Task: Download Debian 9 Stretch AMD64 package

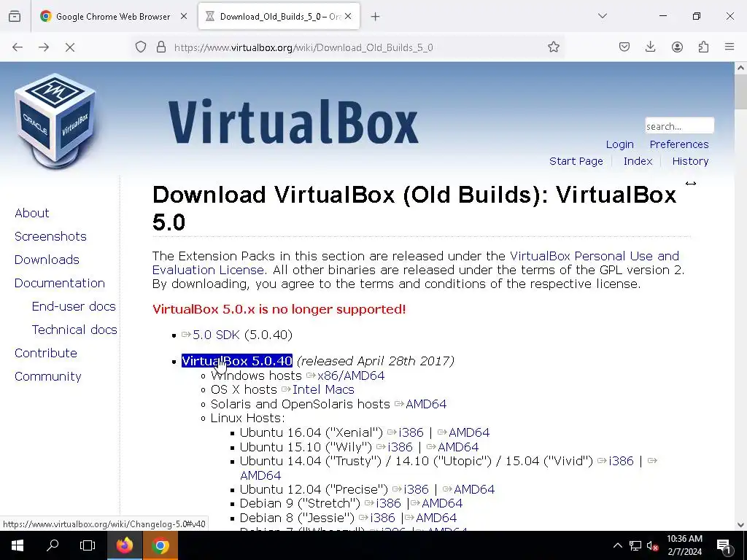Action: click(441, 503)
